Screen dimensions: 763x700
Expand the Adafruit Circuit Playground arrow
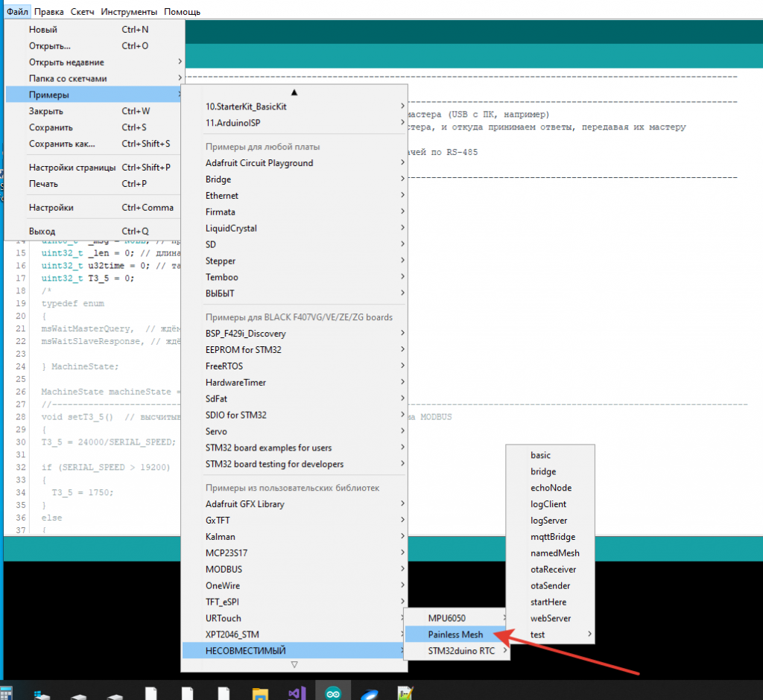point(402,162)
